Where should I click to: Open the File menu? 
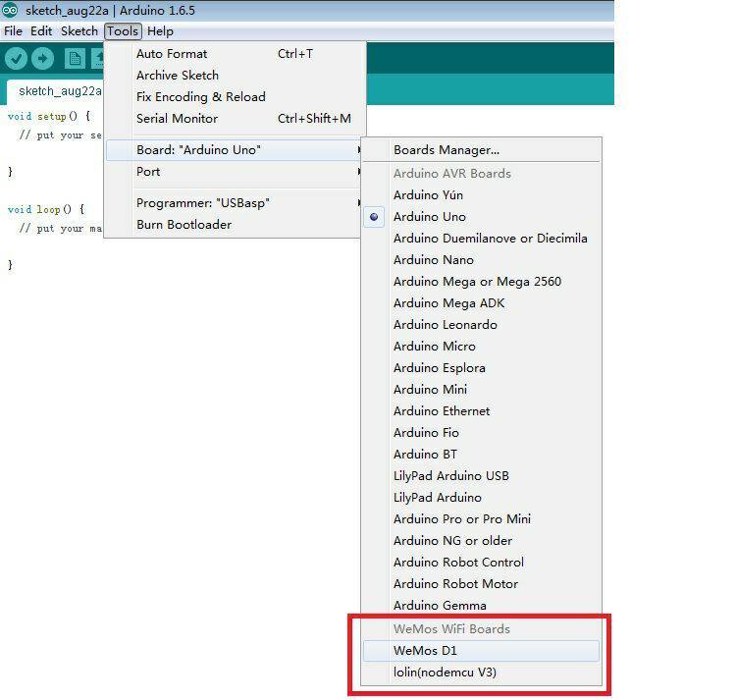[x=13, y=31]
